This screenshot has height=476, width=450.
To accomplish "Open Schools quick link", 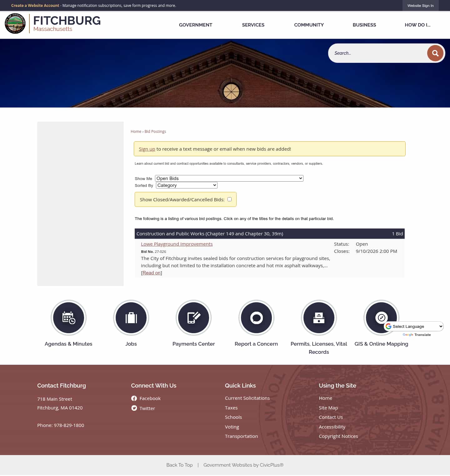I will tap(233, 417).
